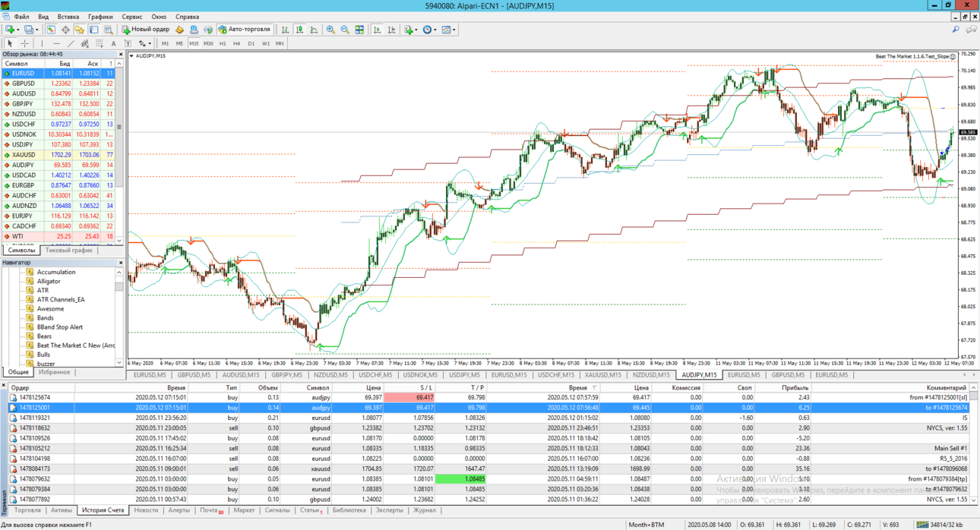Open the Вставка menu
980x530 pixels.
[68, 16]
